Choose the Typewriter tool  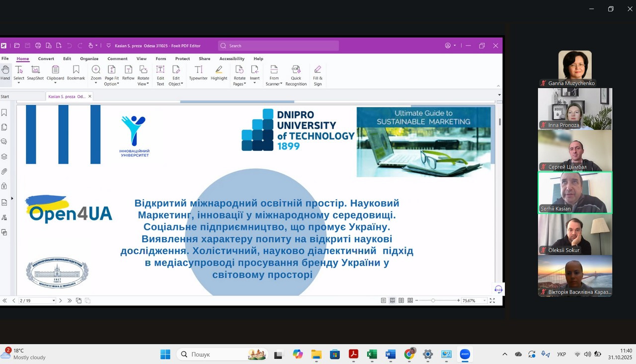point(198,73)
